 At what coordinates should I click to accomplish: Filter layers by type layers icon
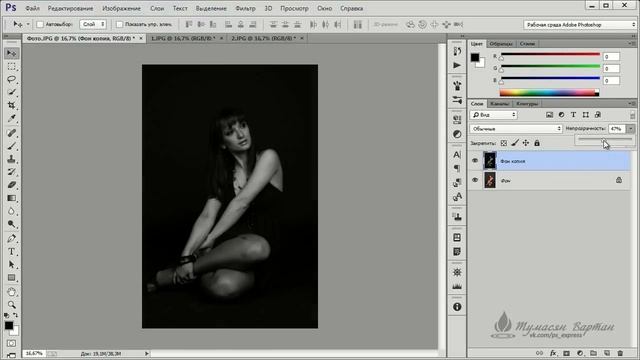573,115
